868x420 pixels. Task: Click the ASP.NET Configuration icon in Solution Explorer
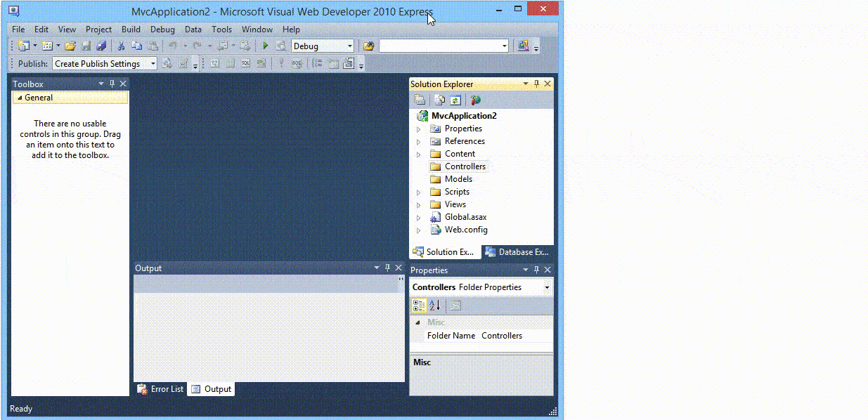[x=475, y=100]
